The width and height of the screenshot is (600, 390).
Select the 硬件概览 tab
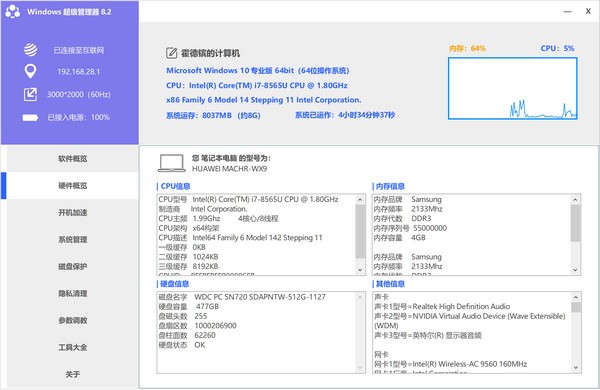pos(73,186)
